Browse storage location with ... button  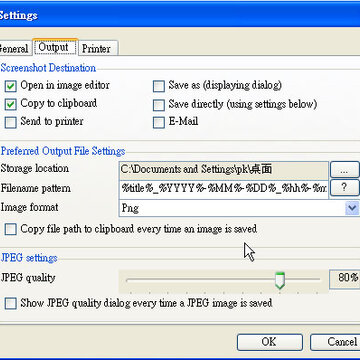345,170
